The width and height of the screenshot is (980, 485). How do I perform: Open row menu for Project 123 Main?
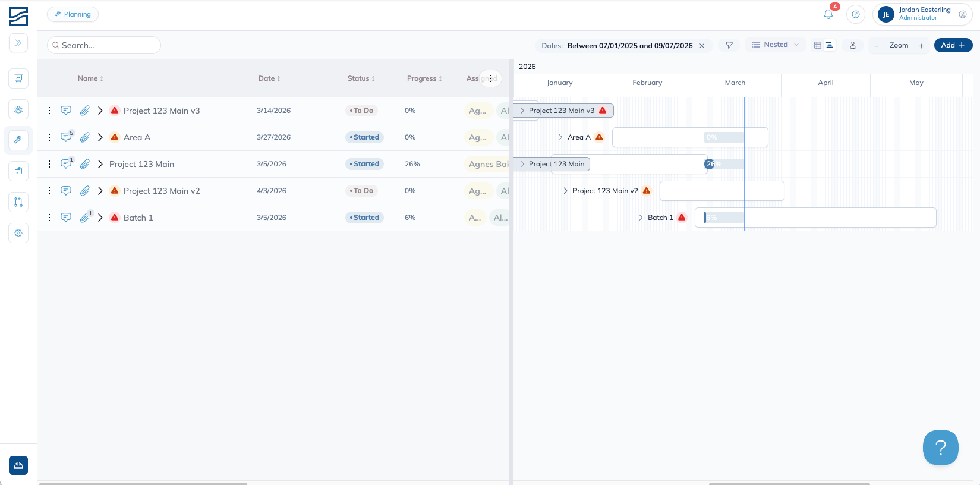(49, 164)
